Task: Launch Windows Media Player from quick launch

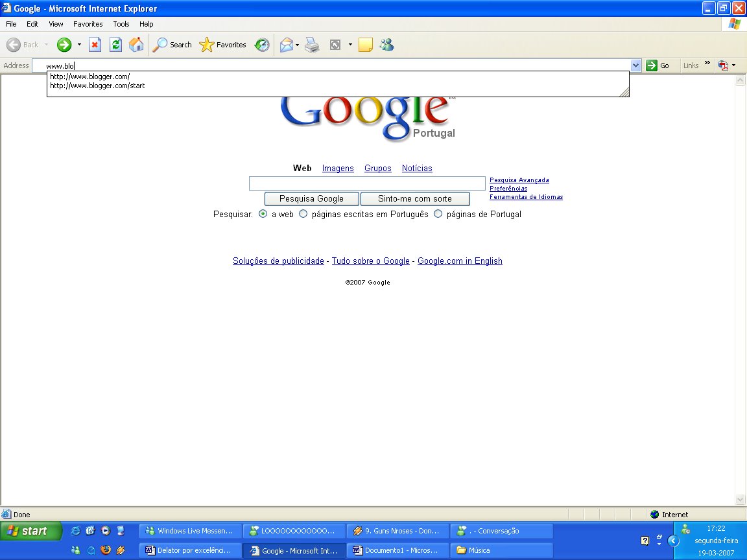Action: pyautogui.click(x=106, y=530)
